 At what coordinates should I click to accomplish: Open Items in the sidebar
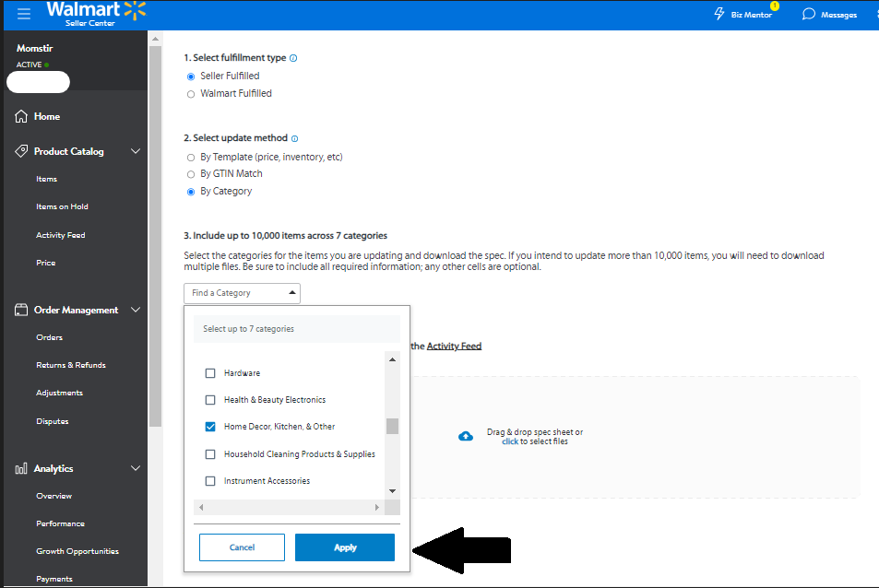[x=46, y=179]
